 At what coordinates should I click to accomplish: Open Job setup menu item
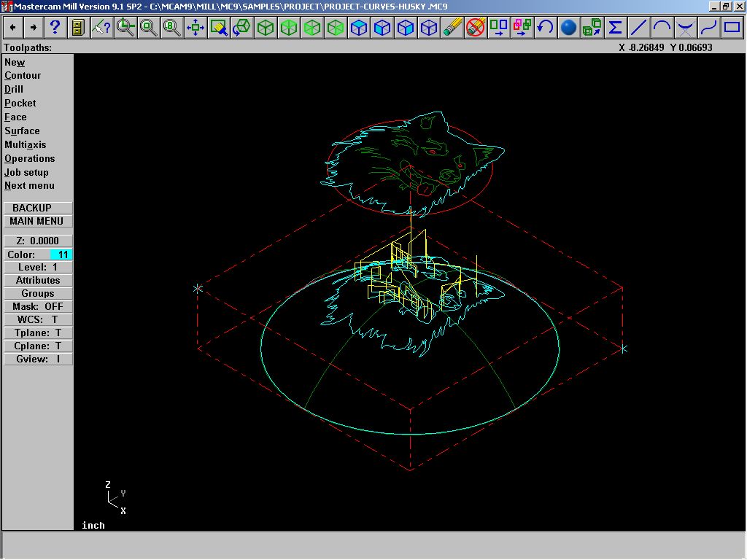pyautogui.click(x=27, y=172)
